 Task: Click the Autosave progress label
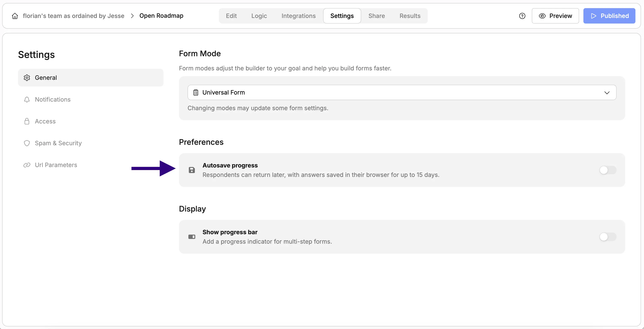tap(230, 165)
